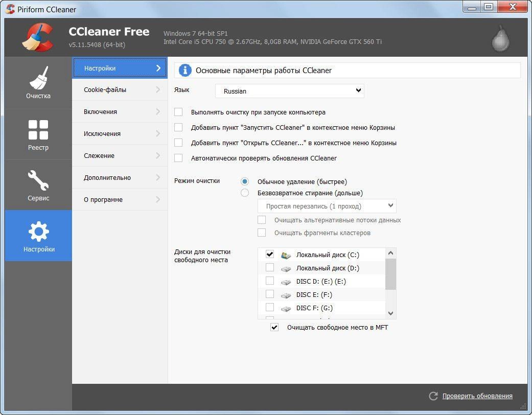
Task: Check DISC D: (E:) checkbox
Action: point(270,281)
